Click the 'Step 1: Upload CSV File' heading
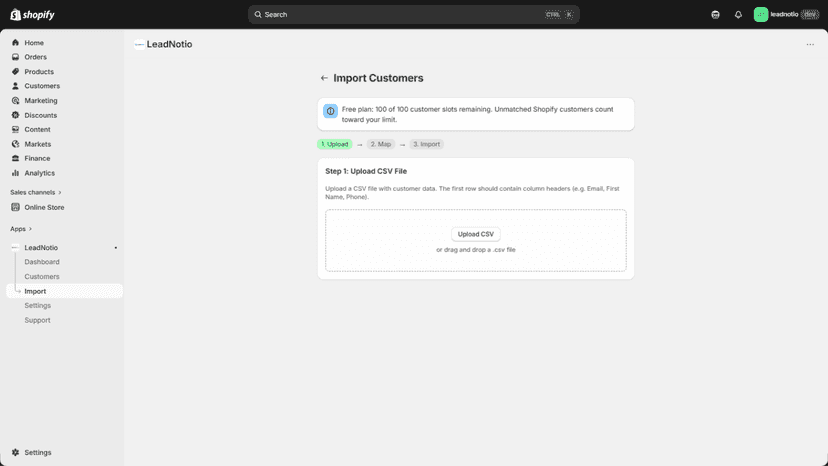Viewport: 828px width, 466px height. pyautogui.click(x=366, y=171)
